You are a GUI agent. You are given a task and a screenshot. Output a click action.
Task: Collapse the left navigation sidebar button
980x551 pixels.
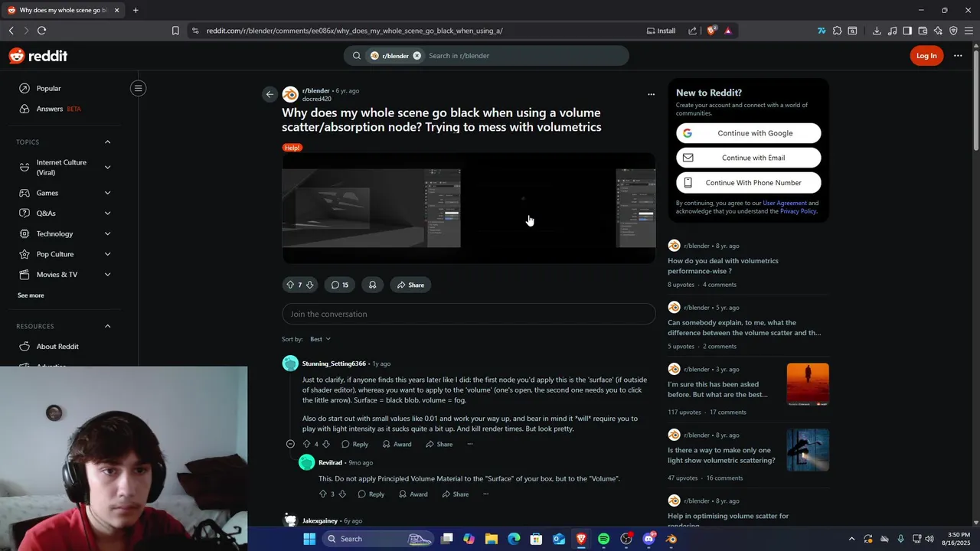(139, 88)
